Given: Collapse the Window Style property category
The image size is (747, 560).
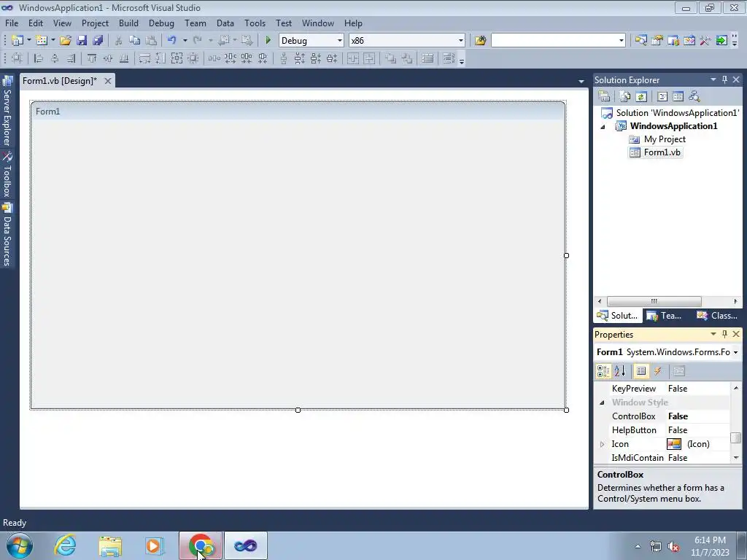Looking at the screenshot, I should [602, 402].
